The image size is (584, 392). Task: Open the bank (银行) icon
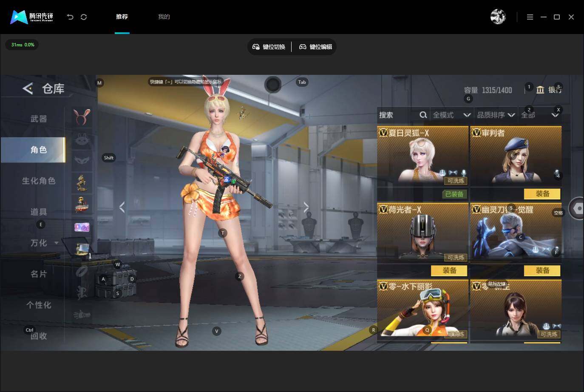540,90
